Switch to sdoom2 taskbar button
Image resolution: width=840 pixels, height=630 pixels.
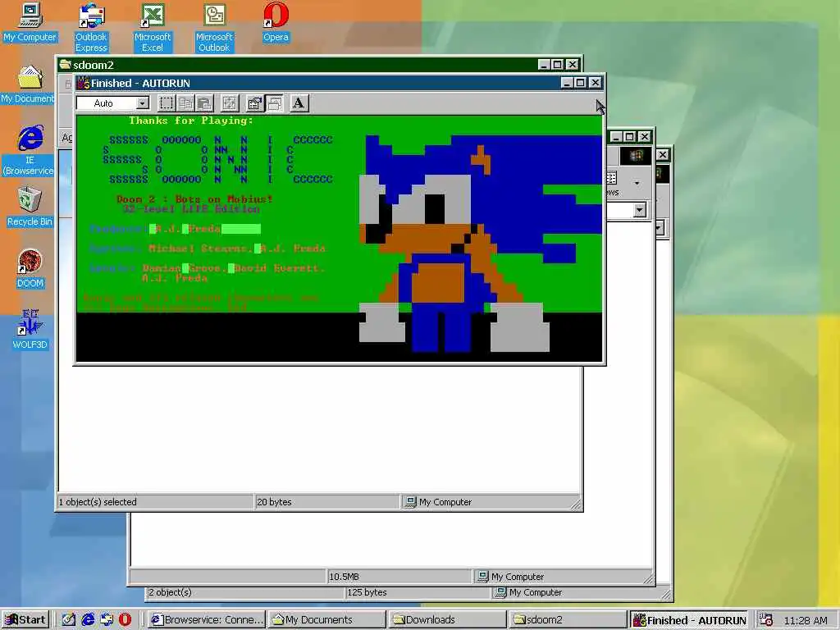coord(568,620)
